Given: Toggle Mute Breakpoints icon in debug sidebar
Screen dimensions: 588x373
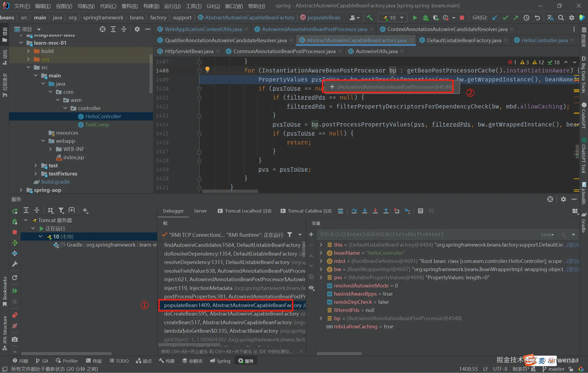Looking at the screenshot, I should (x=15, y=326).
